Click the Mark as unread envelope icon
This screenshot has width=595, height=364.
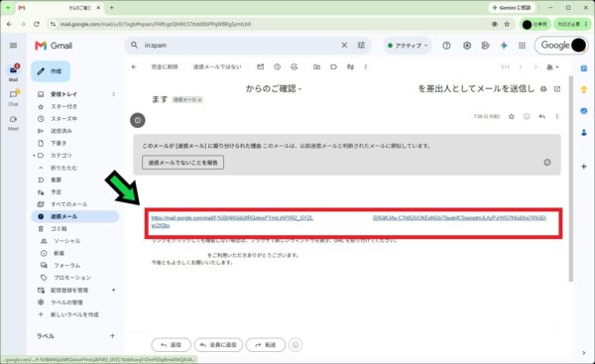(x=260, y=66)
